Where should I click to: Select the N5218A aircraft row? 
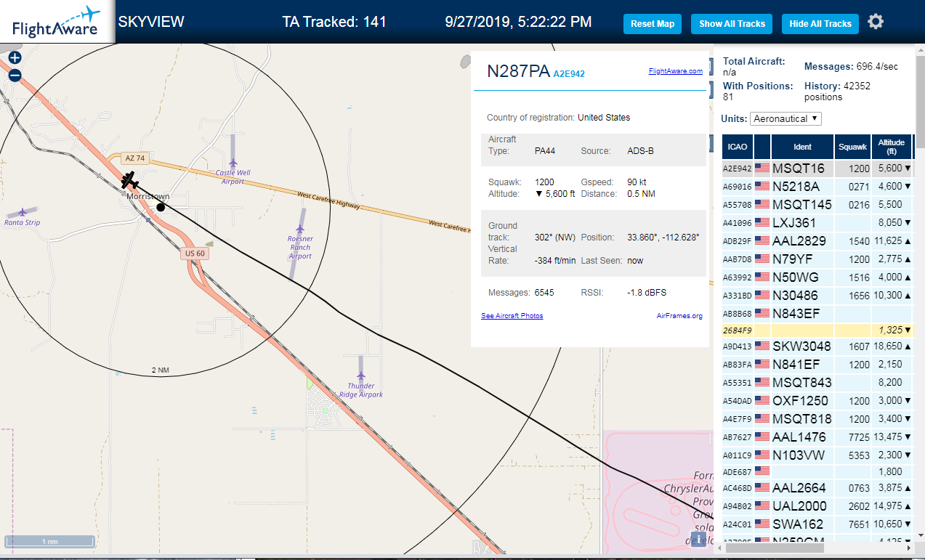817,187
